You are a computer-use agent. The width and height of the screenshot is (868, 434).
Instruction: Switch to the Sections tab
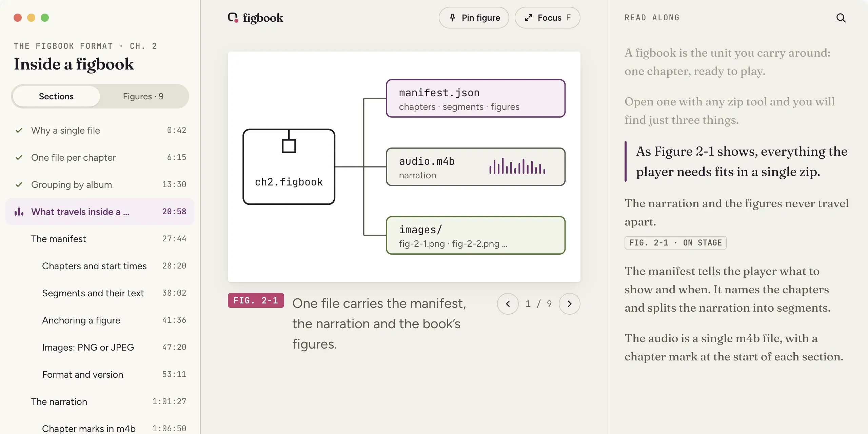(56, 96)
